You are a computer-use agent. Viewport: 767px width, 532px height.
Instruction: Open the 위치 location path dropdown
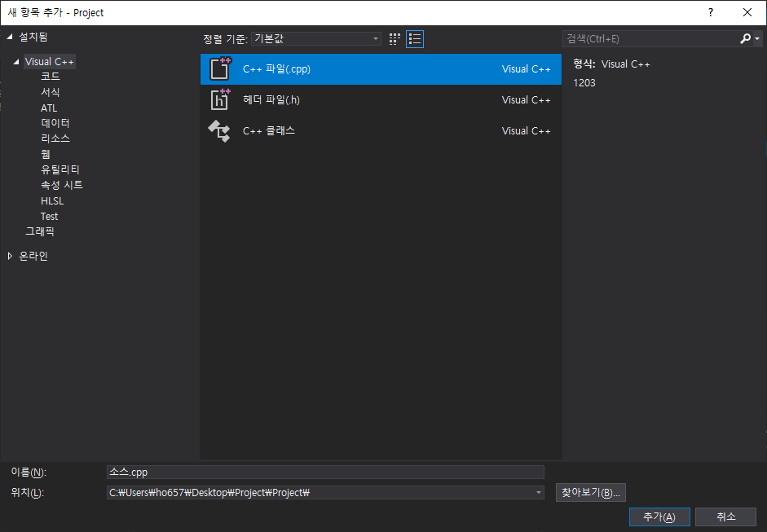tap(538, 492)
